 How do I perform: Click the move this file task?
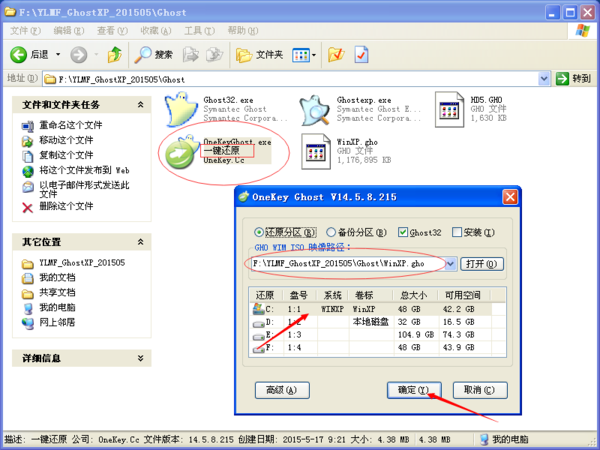coord(66,140)
